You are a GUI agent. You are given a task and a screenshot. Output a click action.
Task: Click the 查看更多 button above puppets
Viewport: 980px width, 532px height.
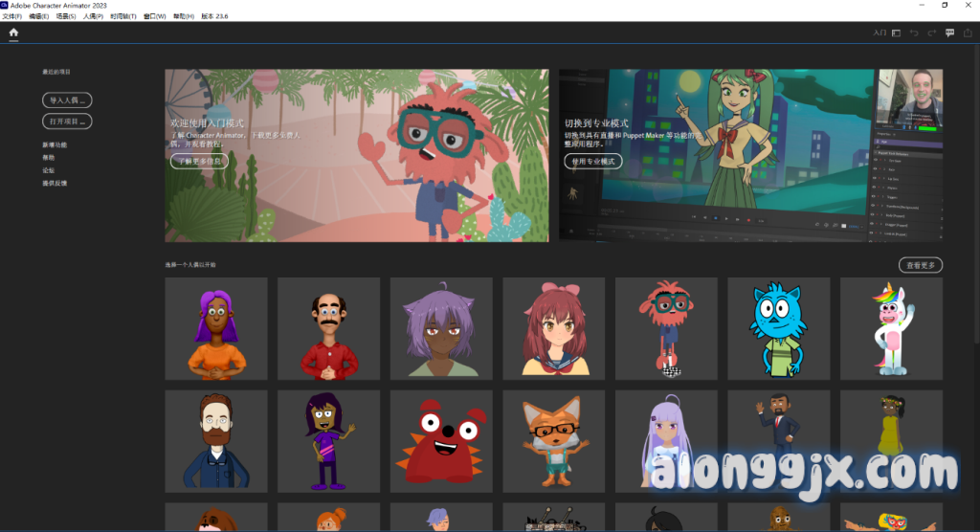tap(920, 265)
